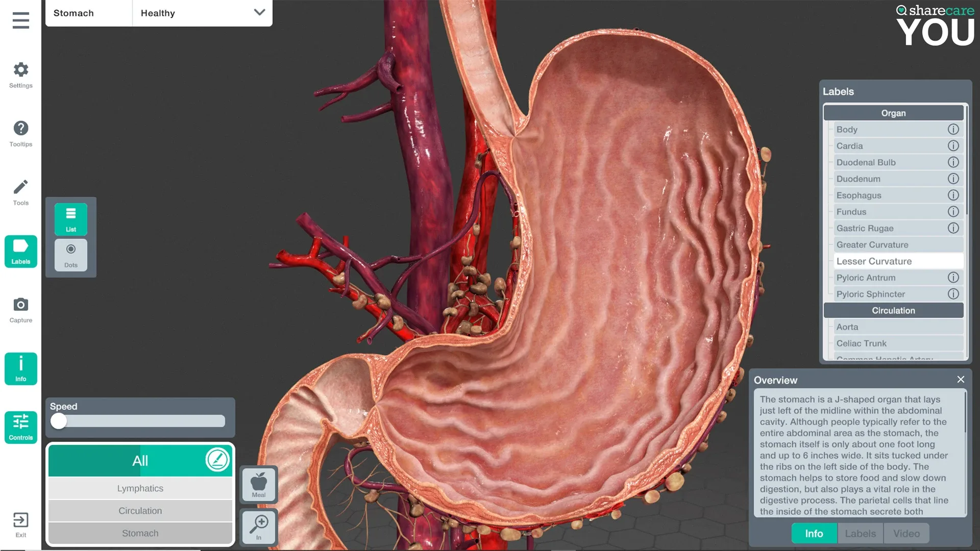Open the Tools pencil icon
This screenshot has height=551, width=980.
[20, 187]
